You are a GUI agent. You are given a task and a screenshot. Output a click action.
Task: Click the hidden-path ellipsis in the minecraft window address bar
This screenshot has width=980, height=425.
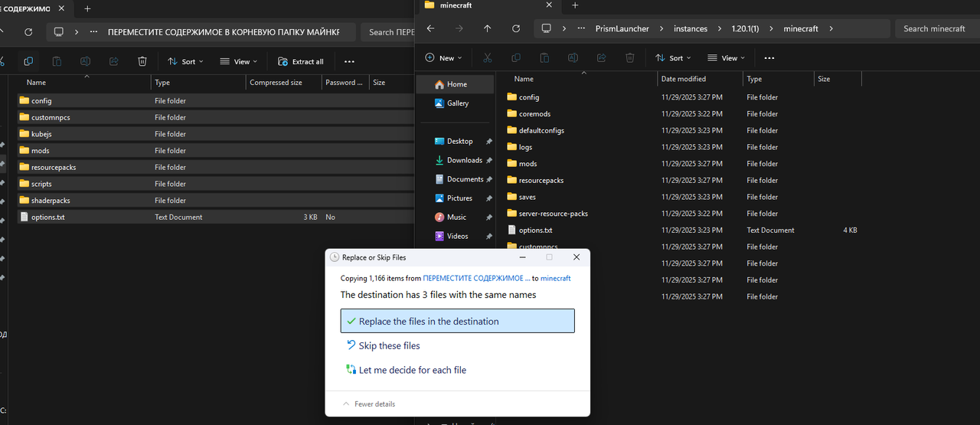point(582,28)
